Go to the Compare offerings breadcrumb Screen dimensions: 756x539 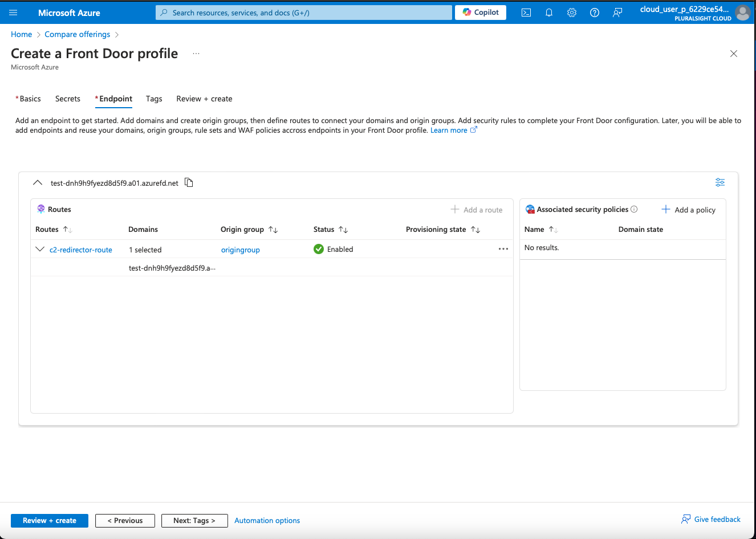(x=78, y=34)
